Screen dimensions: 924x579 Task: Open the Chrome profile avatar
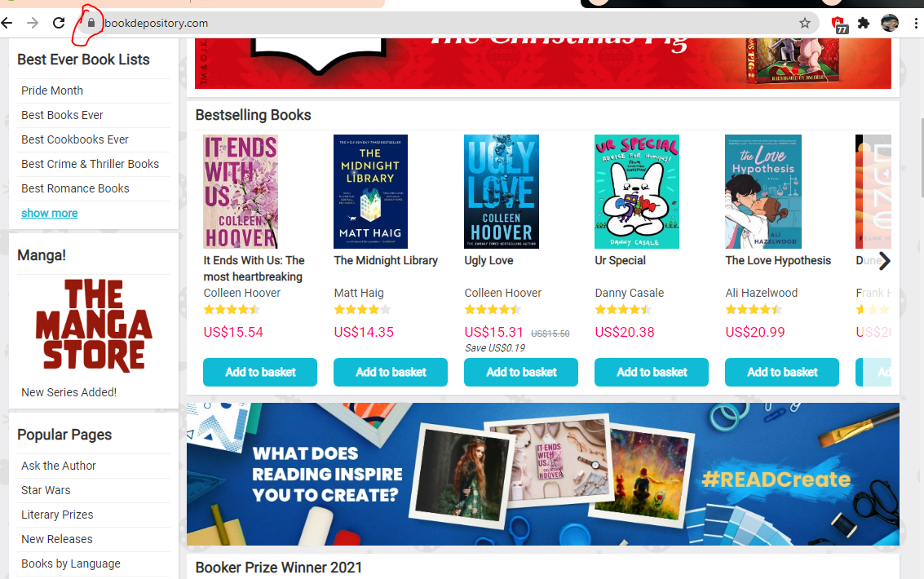889,23
